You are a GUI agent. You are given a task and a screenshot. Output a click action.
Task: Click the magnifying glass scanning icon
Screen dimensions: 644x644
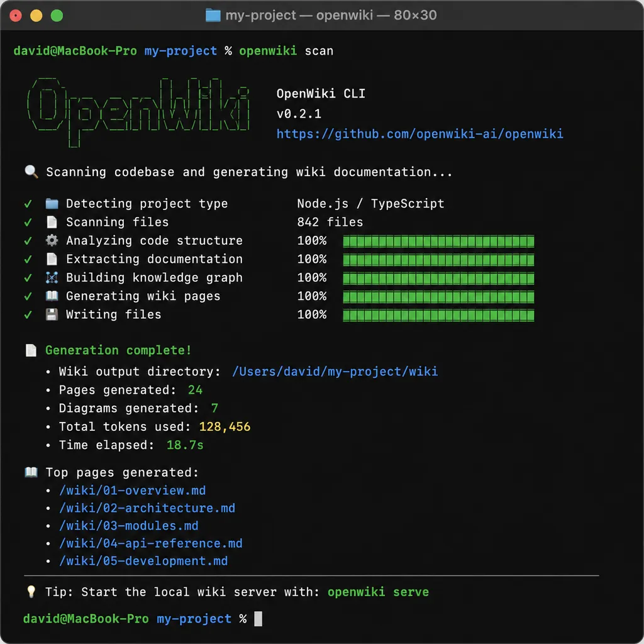click(x=31, y=172)
